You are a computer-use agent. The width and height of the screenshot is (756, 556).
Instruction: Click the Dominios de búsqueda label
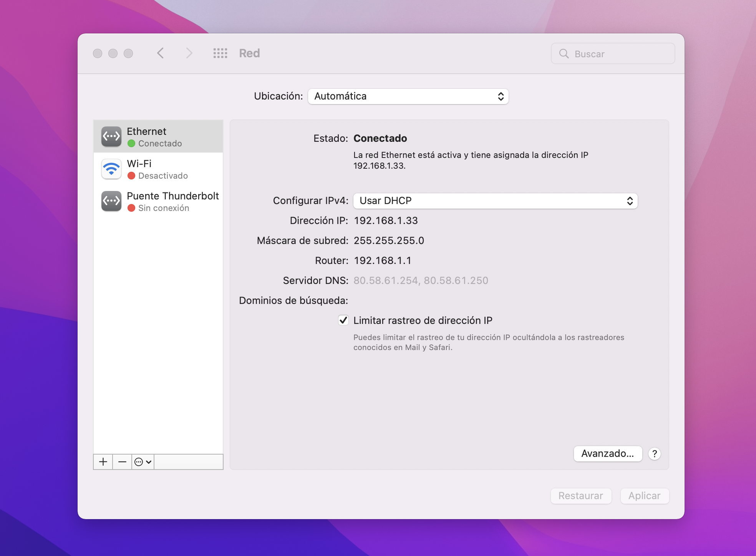(293, 300)
